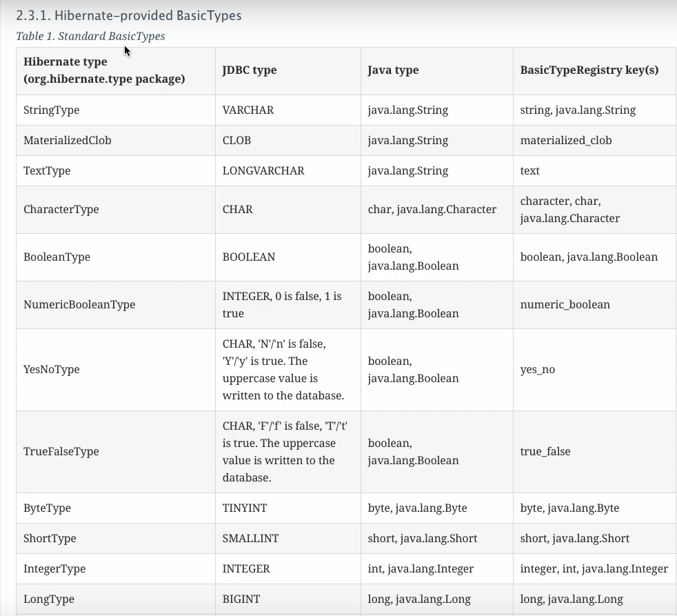The height and width of the screenshot is (616, 677).
Task: Click java.lang.String in the MaterializedClob row
Action: pyautogui.click(x=437, y=141)
